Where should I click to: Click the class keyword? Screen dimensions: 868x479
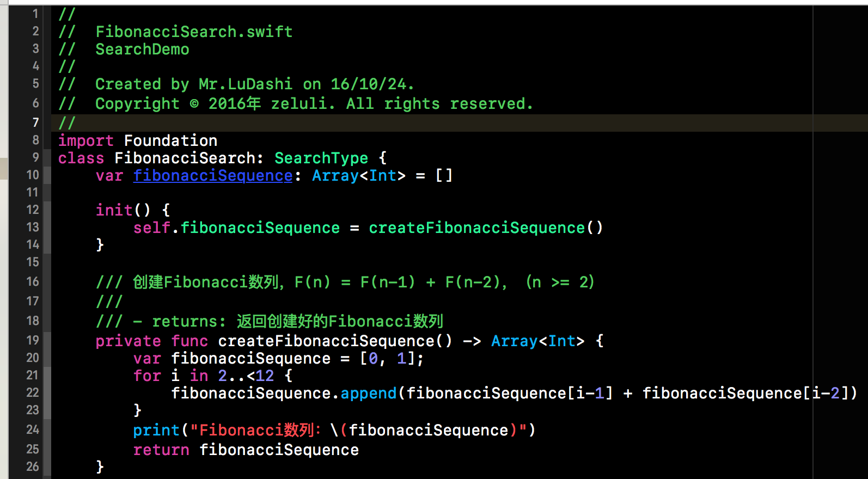point(81,158)
